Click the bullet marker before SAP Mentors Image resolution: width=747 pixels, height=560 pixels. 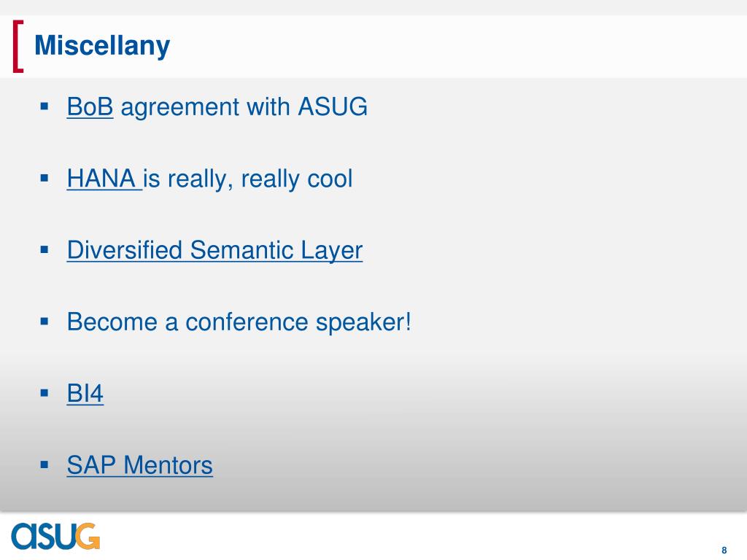[44, 464]
